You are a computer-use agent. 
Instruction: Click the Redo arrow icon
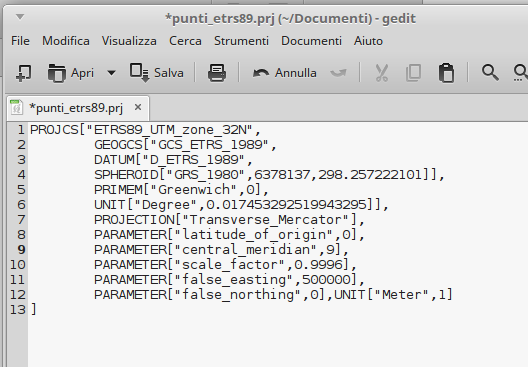(338, 73)
